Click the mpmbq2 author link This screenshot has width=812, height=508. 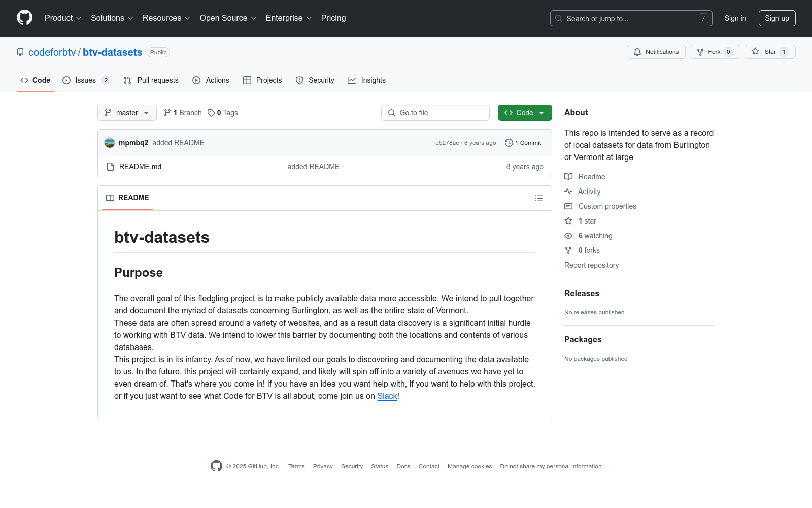point(133,143)
